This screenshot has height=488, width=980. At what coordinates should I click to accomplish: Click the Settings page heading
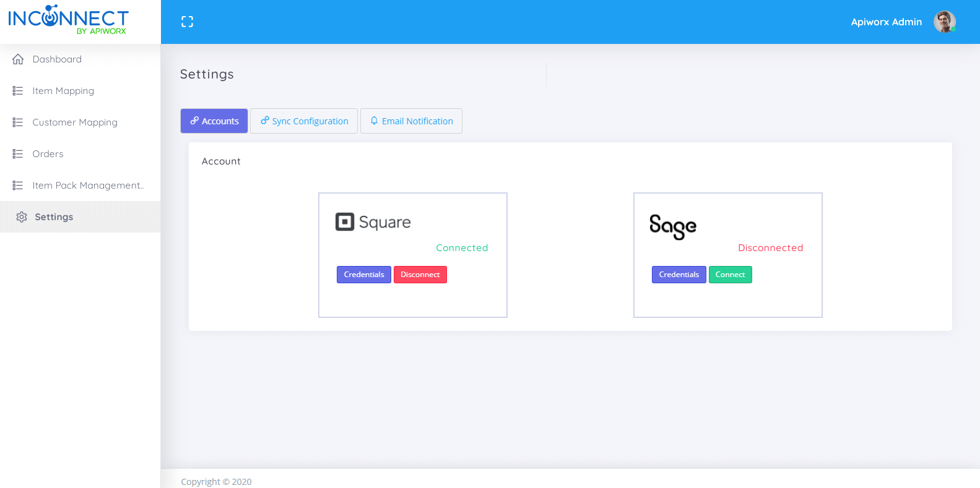click(207, 74)
